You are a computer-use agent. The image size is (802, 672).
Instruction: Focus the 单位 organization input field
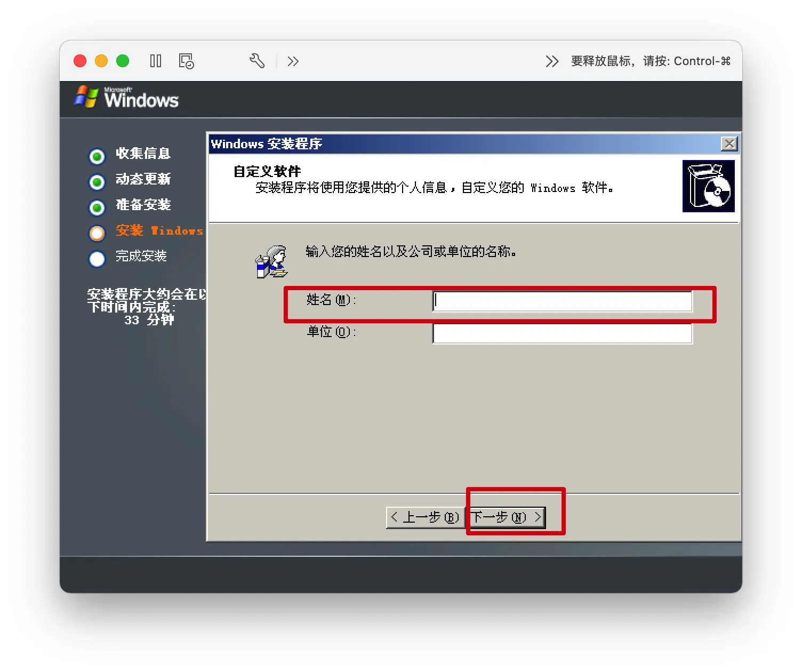(562, 334)
